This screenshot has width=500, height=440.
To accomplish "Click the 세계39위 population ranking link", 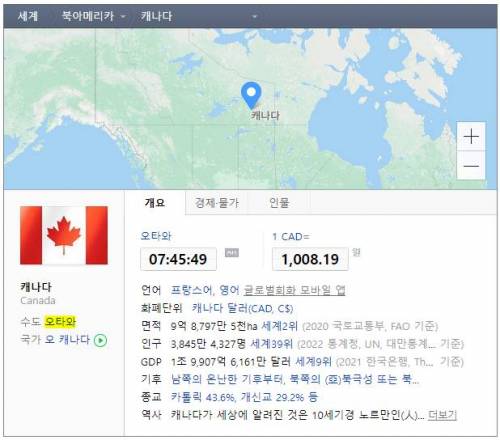I will point(272,344).
